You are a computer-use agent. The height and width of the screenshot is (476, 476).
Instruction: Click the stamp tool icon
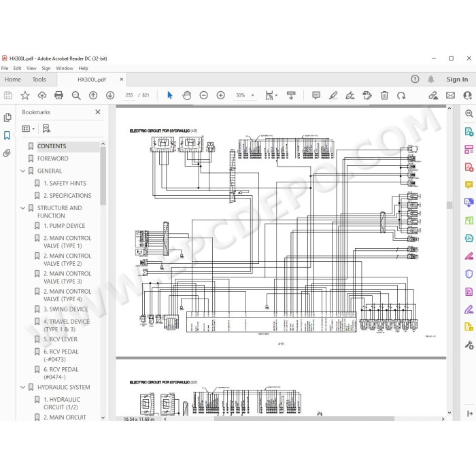[x=367, y=96]
